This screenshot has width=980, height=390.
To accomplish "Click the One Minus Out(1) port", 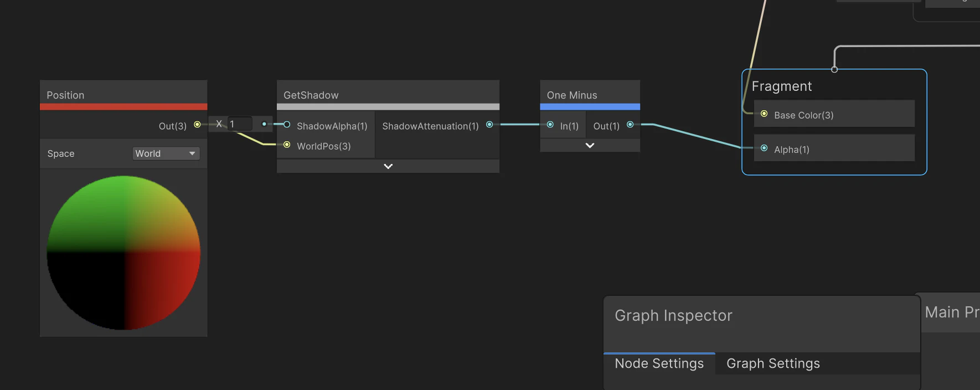I will click(x=630, y=125).
